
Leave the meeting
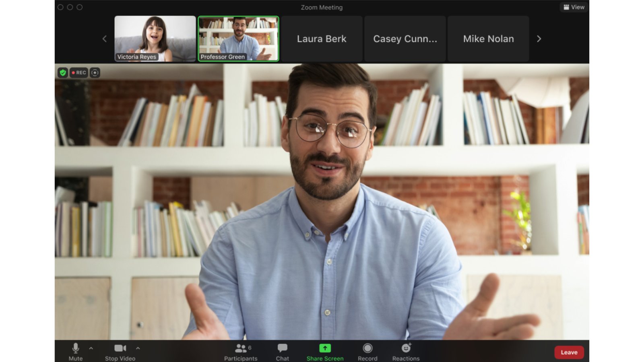(569, 352)
